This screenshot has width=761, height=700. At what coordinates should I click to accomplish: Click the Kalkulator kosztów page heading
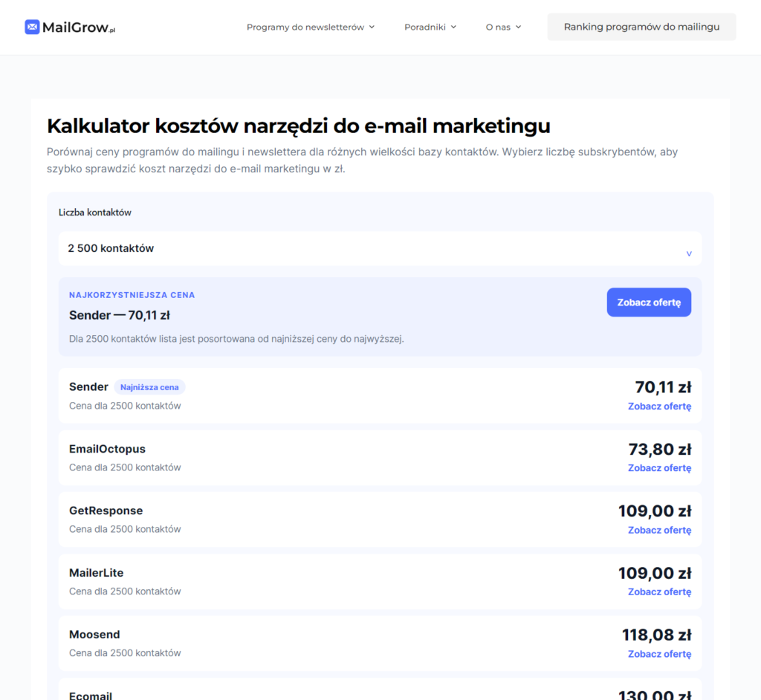299,126
